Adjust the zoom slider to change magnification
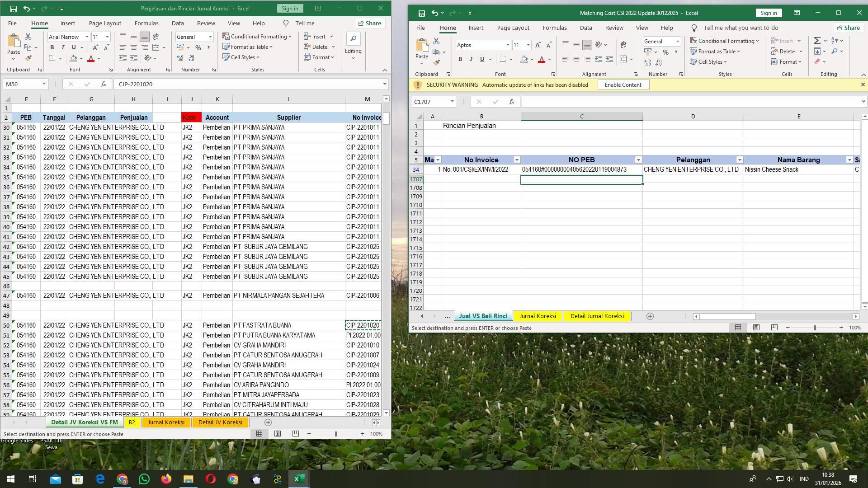 coord(815,328)
